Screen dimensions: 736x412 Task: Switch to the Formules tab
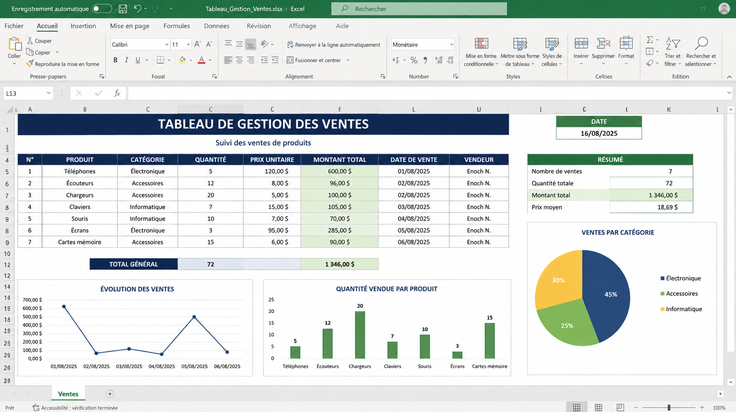tap(176, 26)
